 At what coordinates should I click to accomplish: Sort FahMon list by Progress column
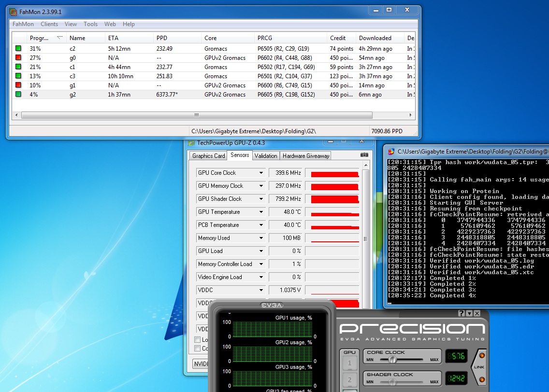tap(46, 38)
